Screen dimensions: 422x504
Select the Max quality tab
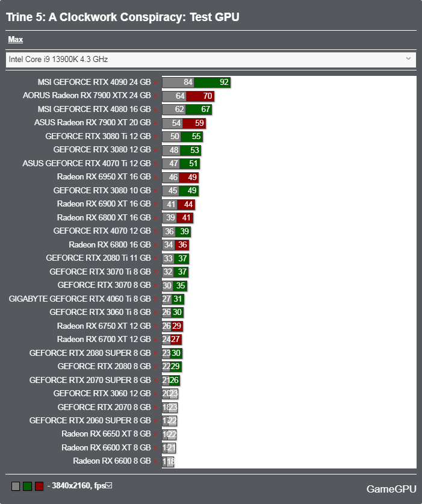coord(16,40)
